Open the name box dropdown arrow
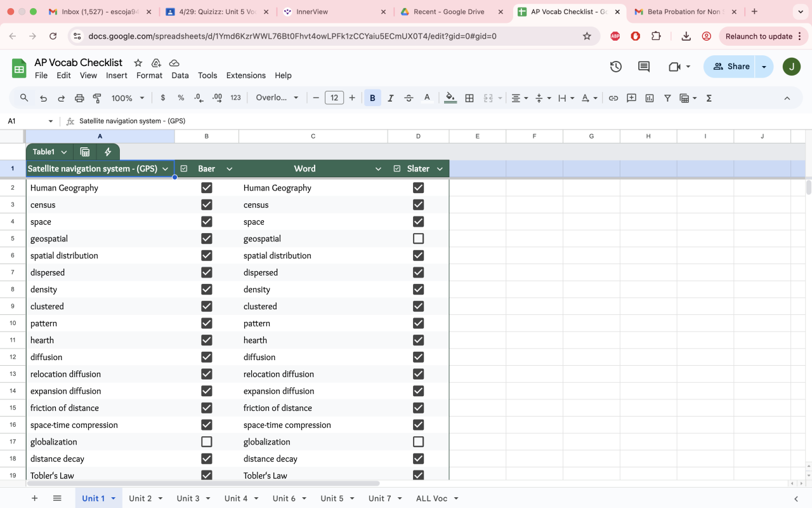 (51, 121)
